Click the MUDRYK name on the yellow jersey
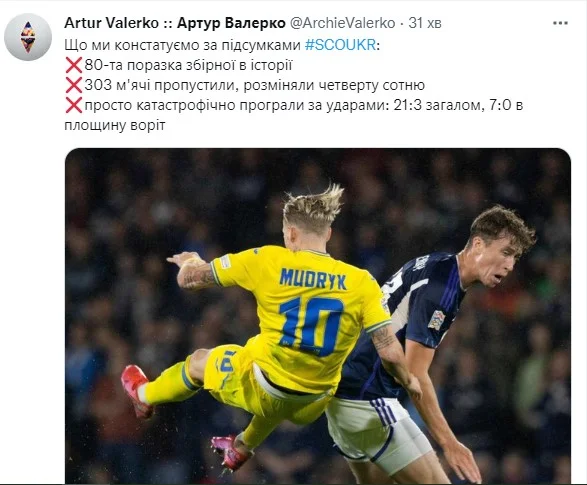Screen dimensions: 587x485 313,279
